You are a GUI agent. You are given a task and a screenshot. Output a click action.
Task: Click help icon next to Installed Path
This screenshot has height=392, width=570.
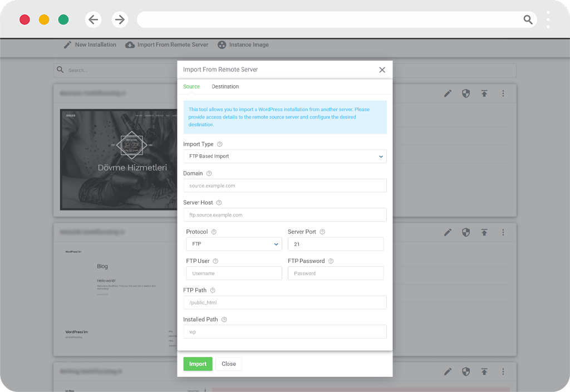[224, 320]
